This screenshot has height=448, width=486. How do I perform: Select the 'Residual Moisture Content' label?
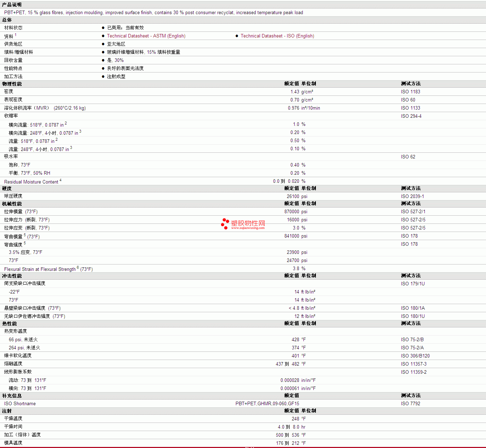[x=31, y=182]
